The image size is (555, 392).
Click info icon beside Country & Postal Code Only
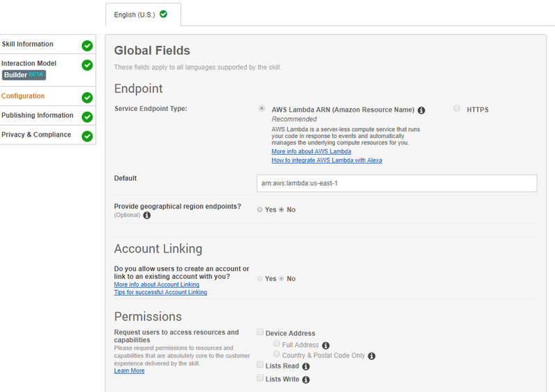pos(372,356)
